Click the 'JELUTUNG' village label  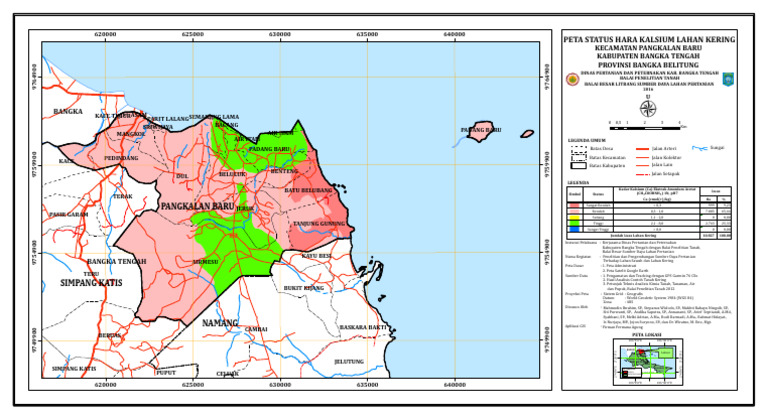pyautogui.click(x=349, y=362)
